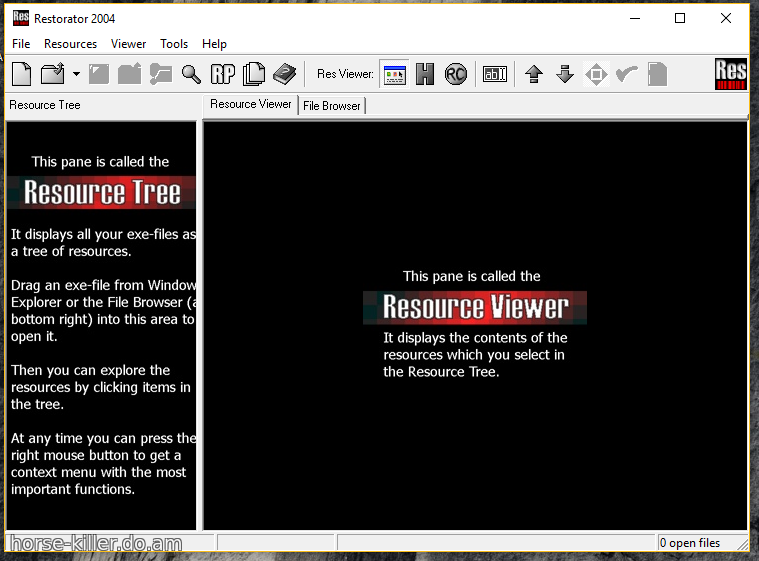This screenshot has width=759, height=561.
Task: Toggle the ab| edit mode icon
Action: point(495,74)
